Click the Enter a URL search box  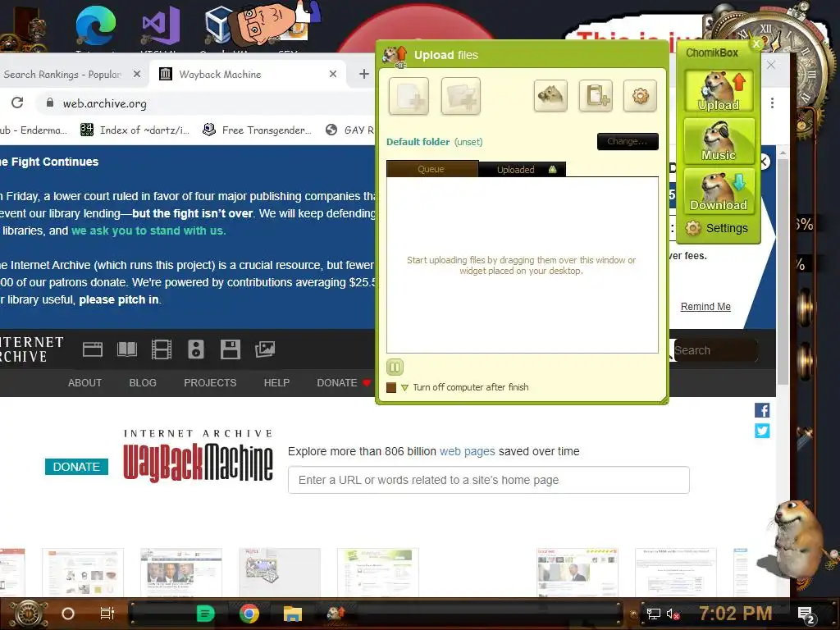[489, 480]
